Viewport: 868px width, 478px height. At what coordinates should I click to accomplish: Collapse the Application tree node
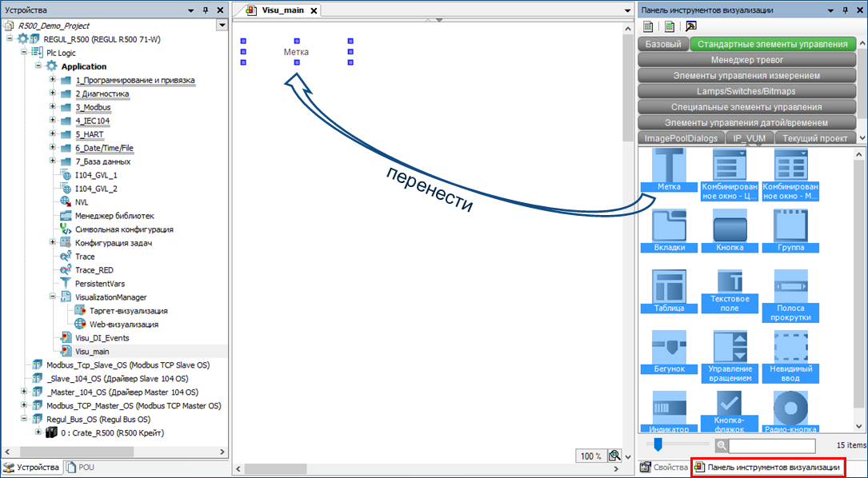(38, 66)
